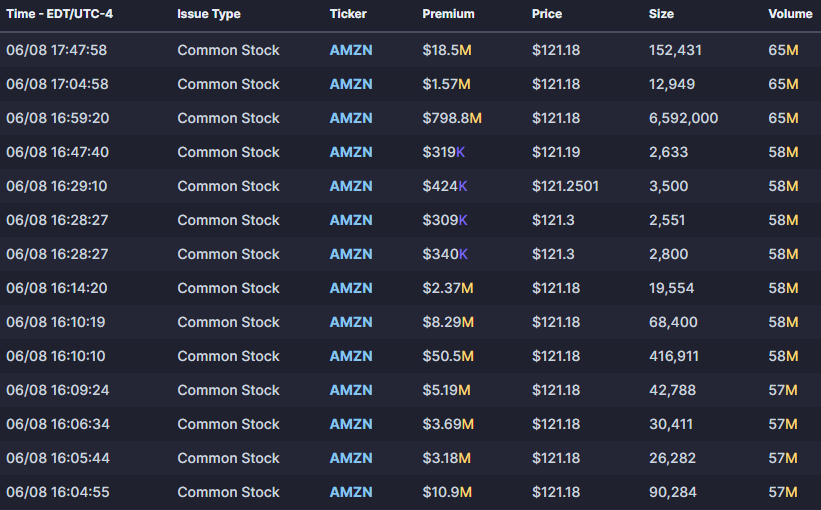The image size is (821, 510).
Task: Click the 2,551 size cell
Action: pyautogui.click(x=667, y=220)
